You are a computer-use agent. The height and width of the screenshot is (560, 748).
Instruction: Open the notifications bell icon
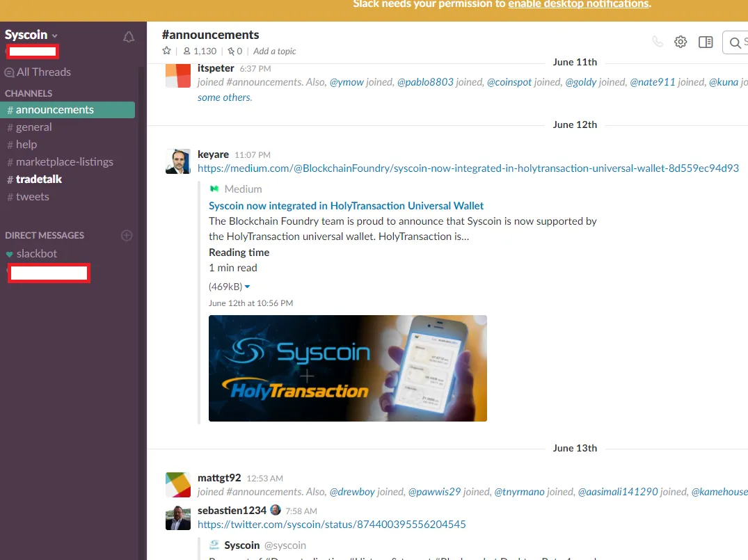coord(129,37)
